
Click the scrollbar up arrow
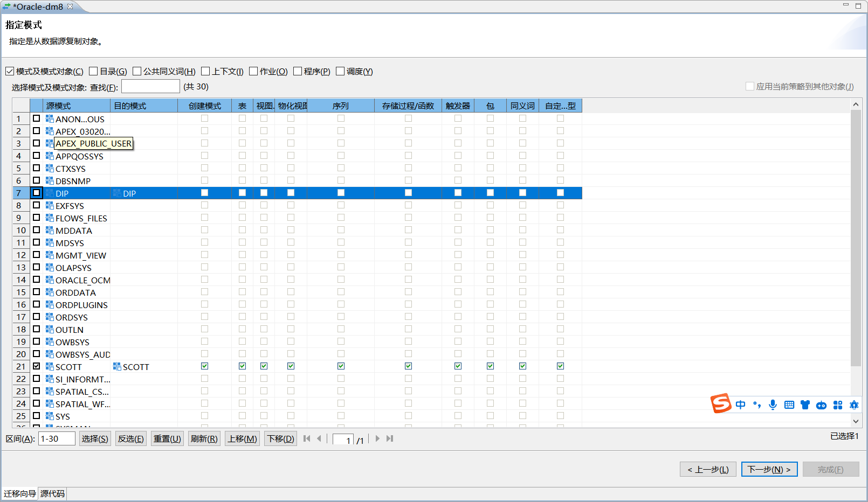click(856, 103)
